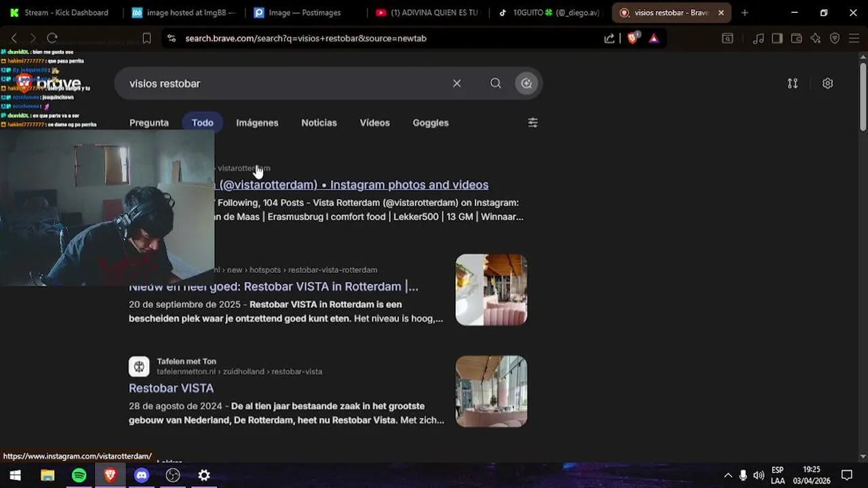The height and width of the screenshot is (488, 868).
Task: Open the Brave Shields lion icon
Action: [x=633, y=39]
